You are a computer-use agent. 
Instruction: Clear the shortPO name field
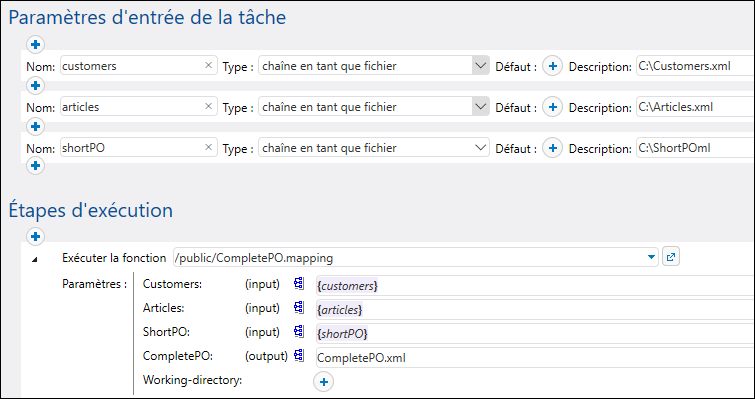coord(208,147)
